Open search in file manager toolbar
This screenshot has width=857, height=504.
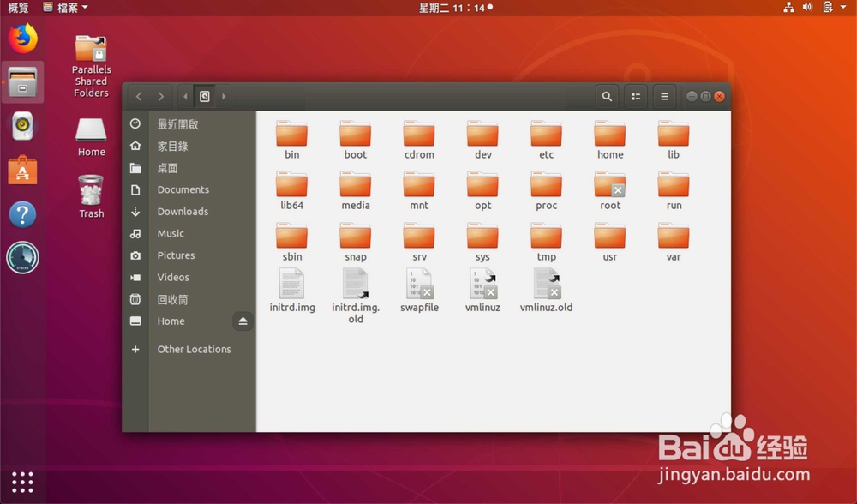pos(607,96)
